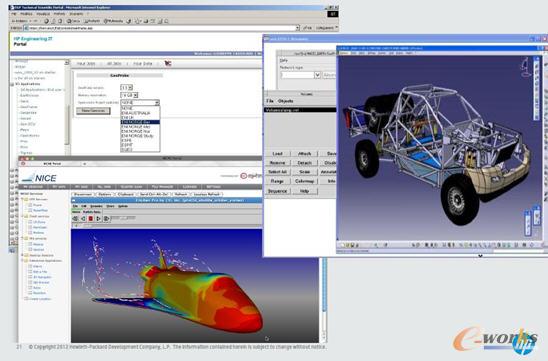Viewport: 548px width, 361px height.
Task: Click the Range button
Action: point(277,181)
